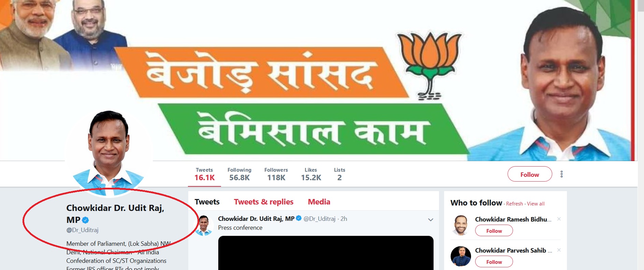The height and width of the screenshot is (270, 644).
Task: Open Ramesh Bidhuri's avatar in Who to follow
Action: (x=460, y=225)
